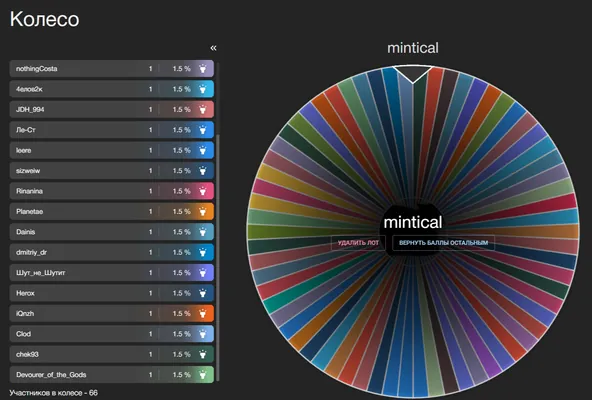Select the Rinanina participant name

(x=29, y=191)
